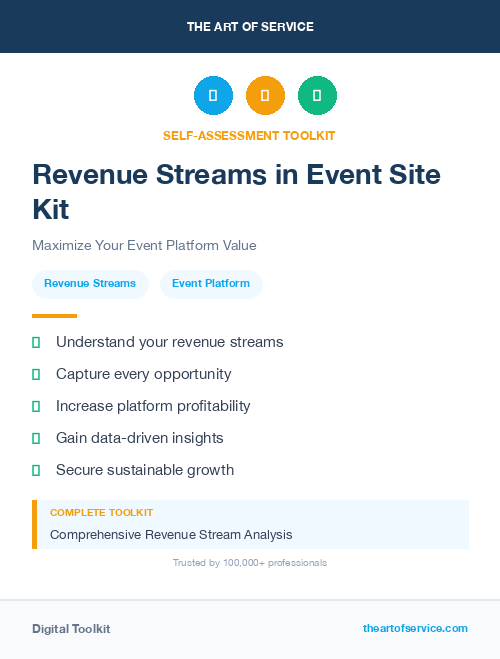Click The Art of Service header title

click(x=250, y=27)
